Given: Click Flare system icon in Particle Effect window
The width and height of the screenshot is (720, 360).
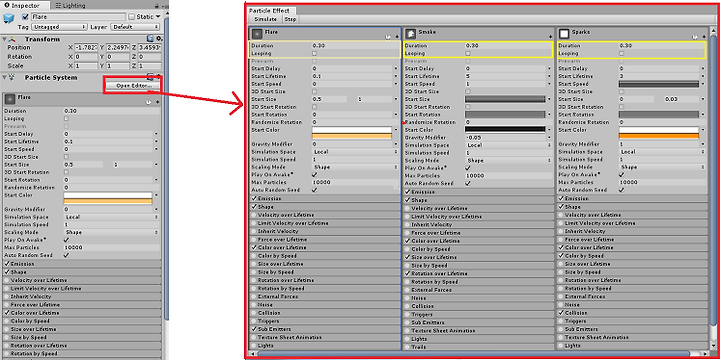Looking at the screenshot, I should click(258, 34).
